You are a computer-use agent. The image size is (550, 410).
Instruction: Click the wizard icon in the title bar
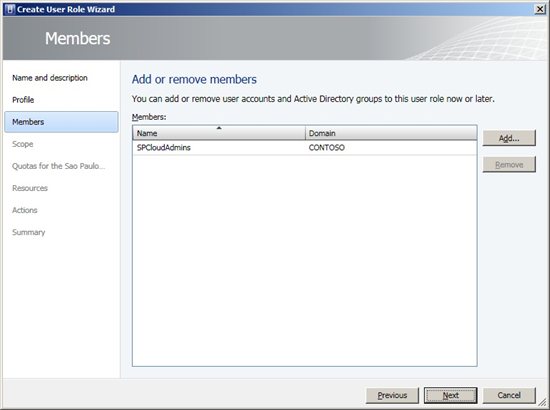pyautogui.click(x=10, y=9)
